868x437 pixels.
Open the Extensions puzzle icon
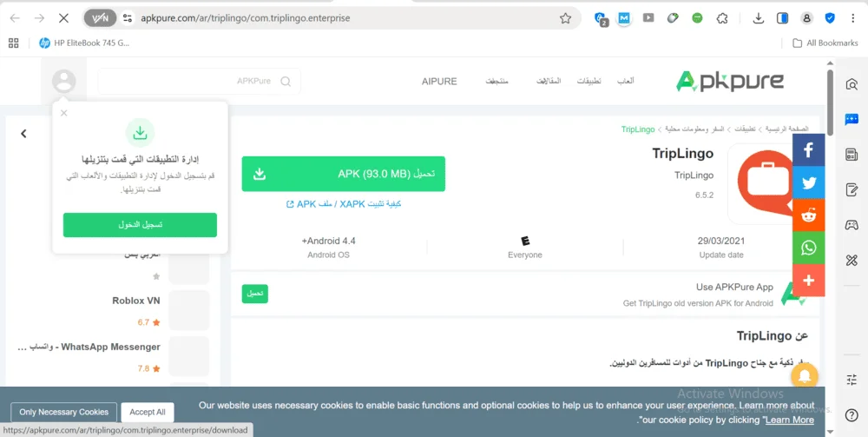(722, 18)
